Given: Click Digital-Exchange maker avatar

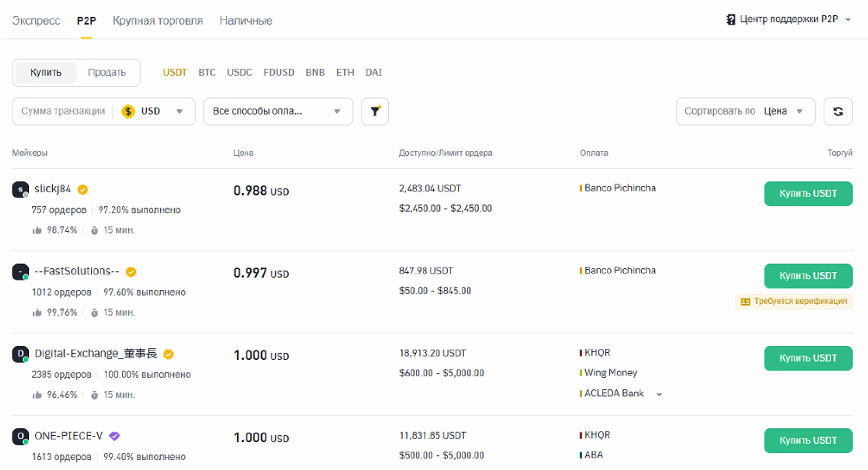Looking at the screenshot, I should [20, 354].
